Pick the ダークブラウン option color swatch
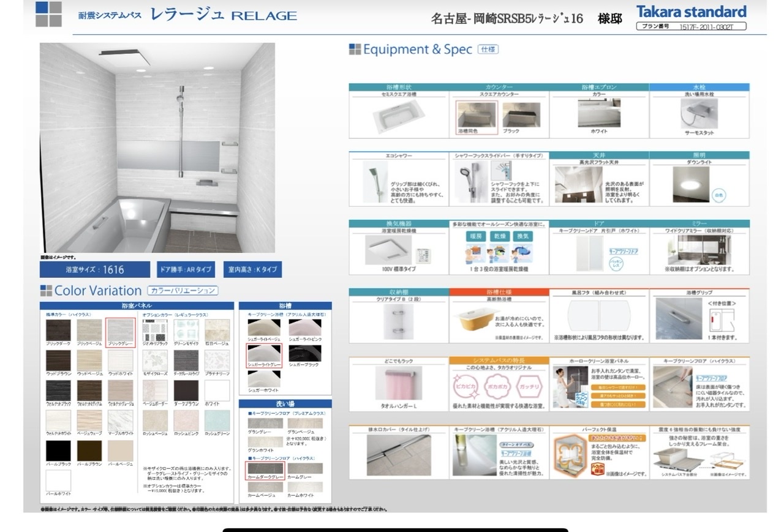The height and width of the screenshot is (532, 784). coord(186,391)
